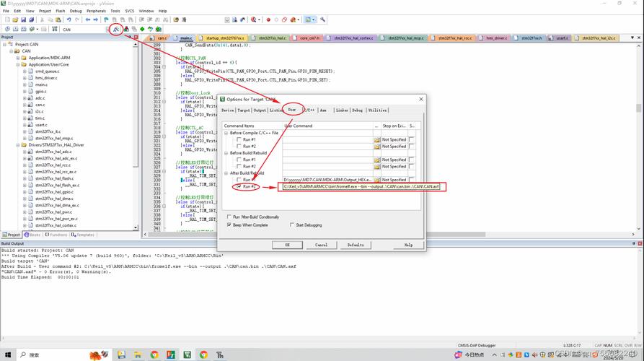Expand the Application/MDK-ARM folder
This screenshot has width=644, height=361.
tap(19, 58)
